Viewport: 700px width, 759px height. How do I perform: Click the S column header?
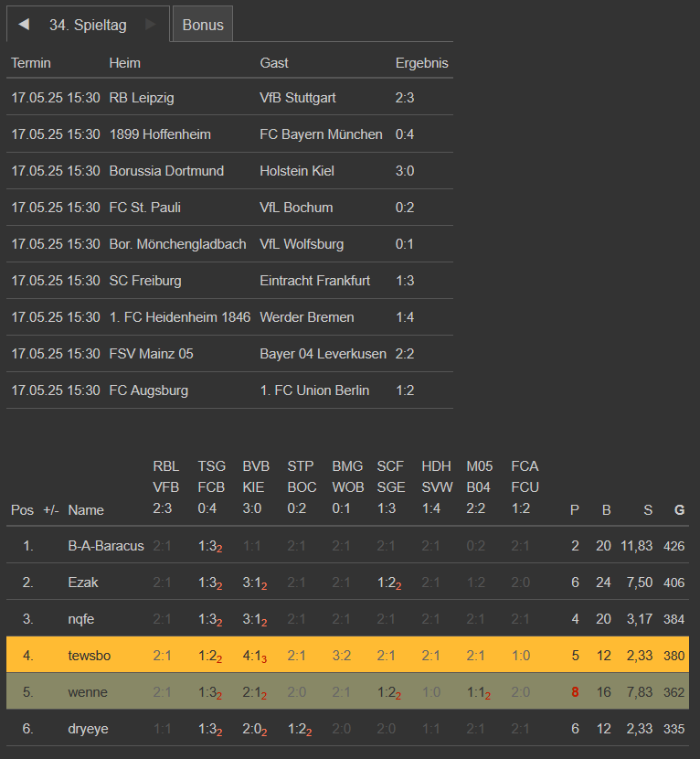tap(647, 510)
